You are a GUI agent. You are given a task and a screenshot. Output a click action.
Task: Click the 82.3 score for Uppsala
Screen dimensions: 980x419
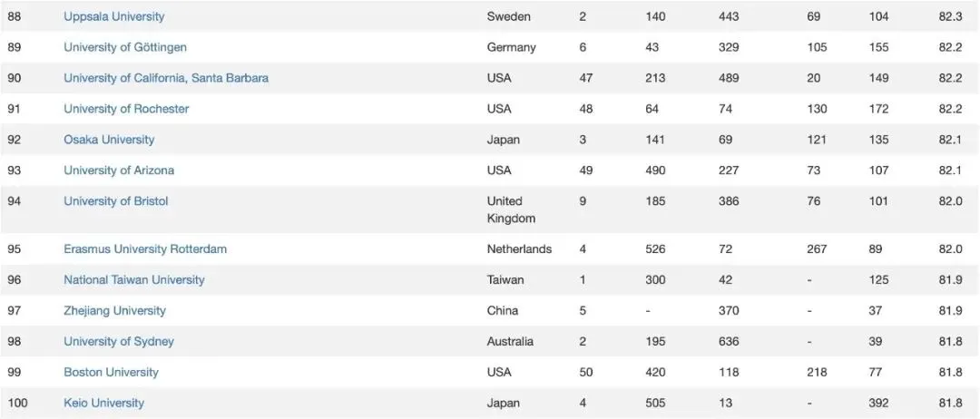(x=951, y=16)
